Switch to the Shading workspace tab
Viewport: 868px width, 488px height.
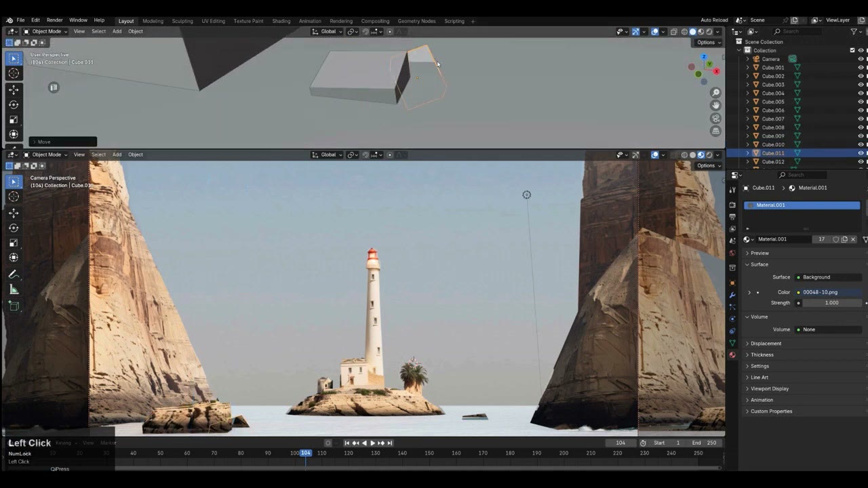coord(281,21)
